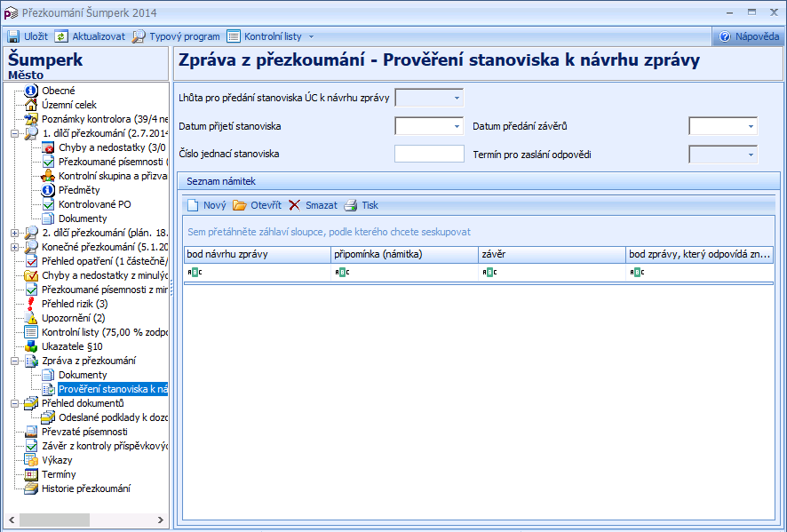Select Chyby a nedostatky (3/0 icon
The height and width of the screenshot is (532, 787).
click(x=48, y=147)
